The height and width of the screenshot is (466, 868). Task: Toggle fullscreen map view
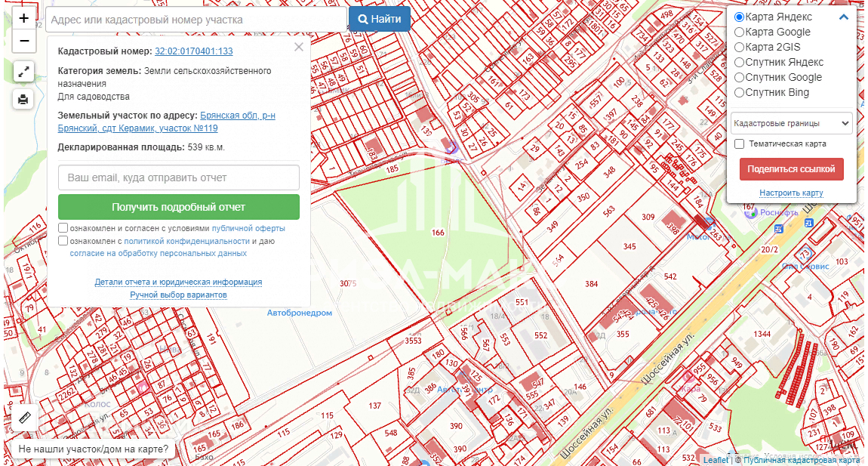(x=23, y=72)
